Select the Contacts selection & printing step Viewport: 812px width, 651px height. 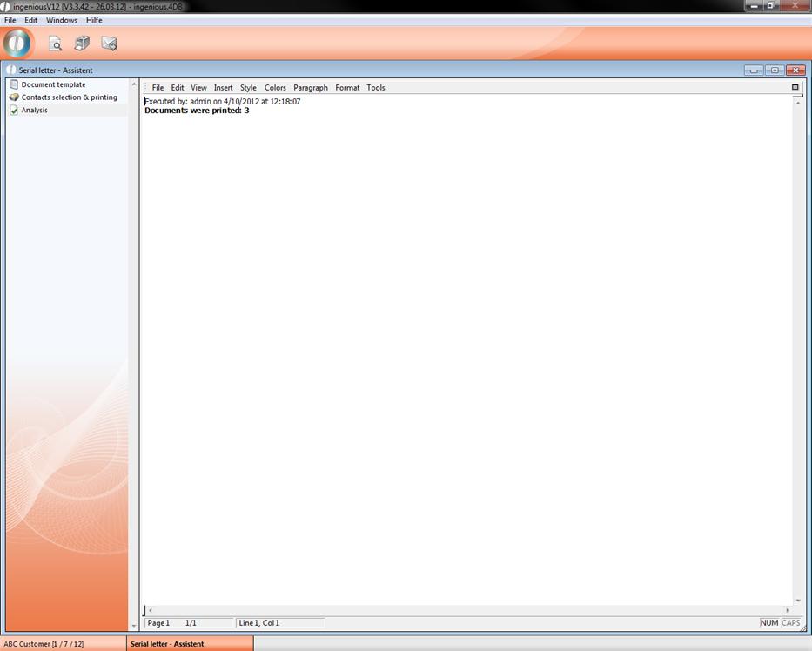pyautogui.click(x=69, y=97)
